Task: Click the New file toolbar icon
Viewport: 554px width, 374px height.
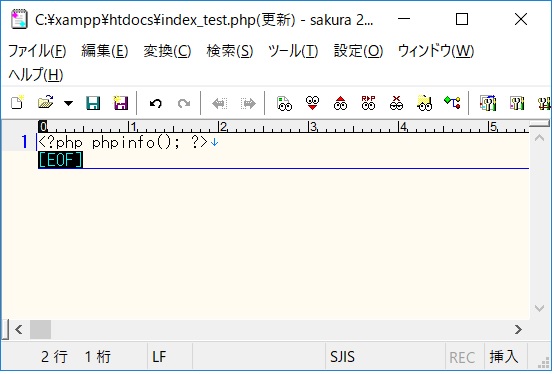Action: [17, 103]
